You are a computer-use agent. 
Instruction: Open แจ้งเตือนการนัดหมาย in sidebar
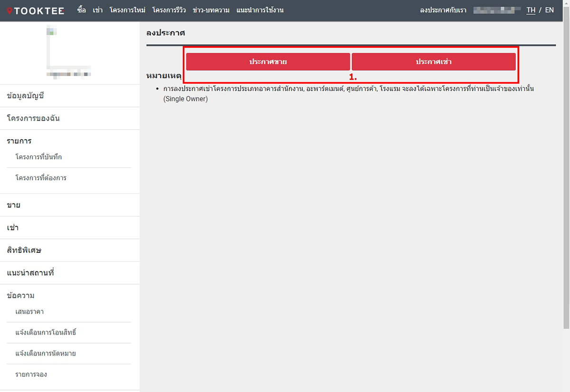[46, 354]
